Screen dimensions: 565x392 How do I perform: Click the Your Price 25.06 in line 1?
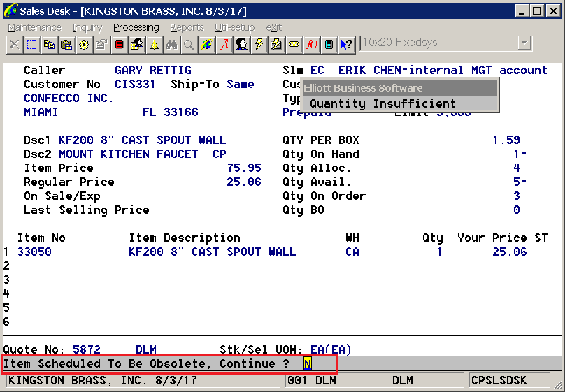coord(510,252)
